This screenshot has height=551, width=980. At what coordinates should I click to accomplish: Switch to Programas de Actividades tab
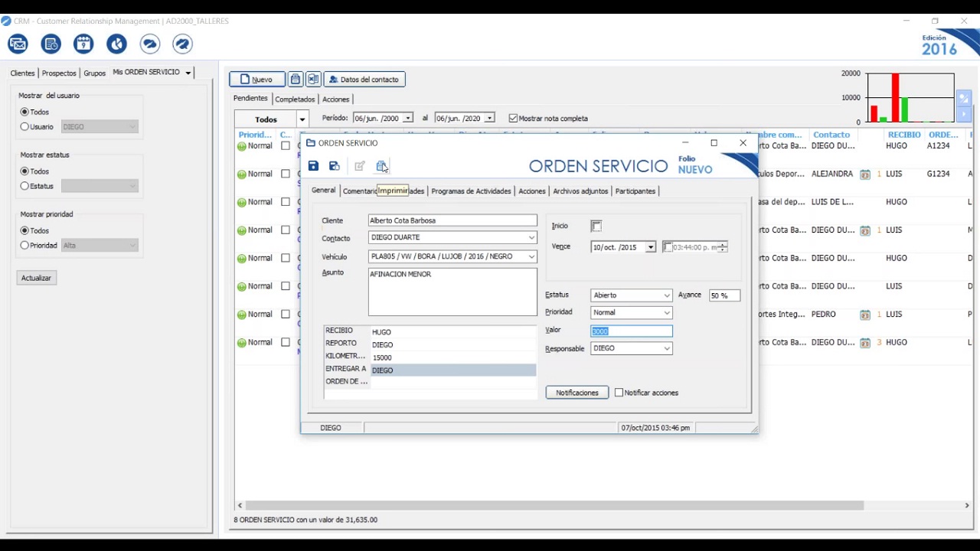point(471,191)
